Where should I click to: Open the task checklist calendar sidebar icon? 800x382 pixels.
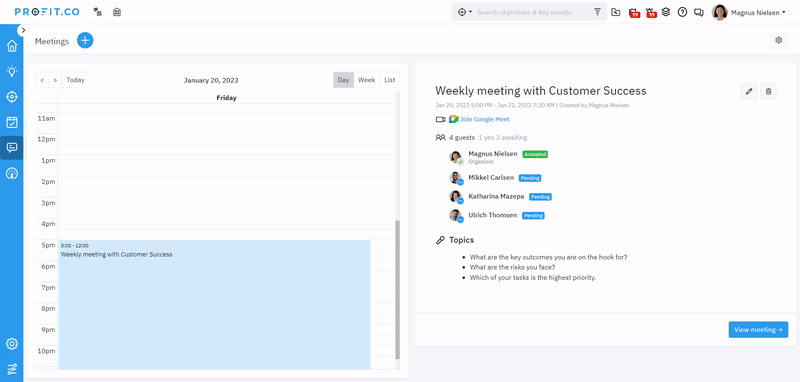point(12,122)
